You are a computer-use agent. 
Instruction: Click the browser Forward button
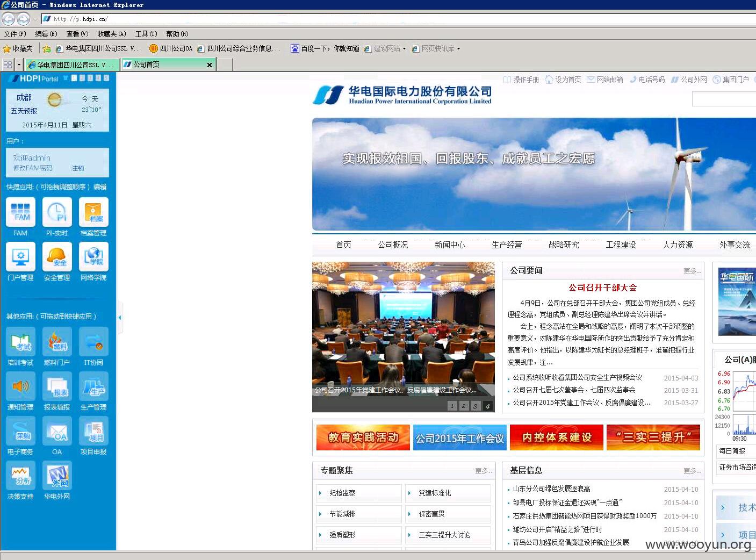coord(23,19)
